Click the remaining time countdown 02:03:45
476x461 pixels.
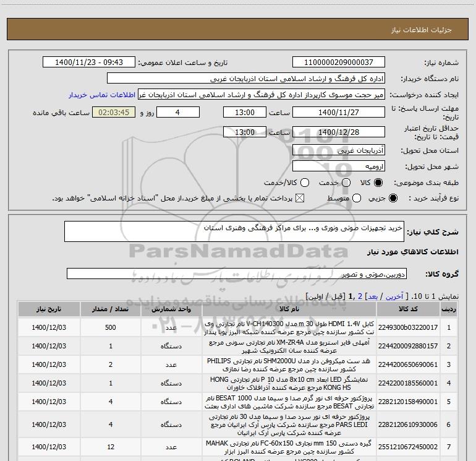tap(114, 112)
